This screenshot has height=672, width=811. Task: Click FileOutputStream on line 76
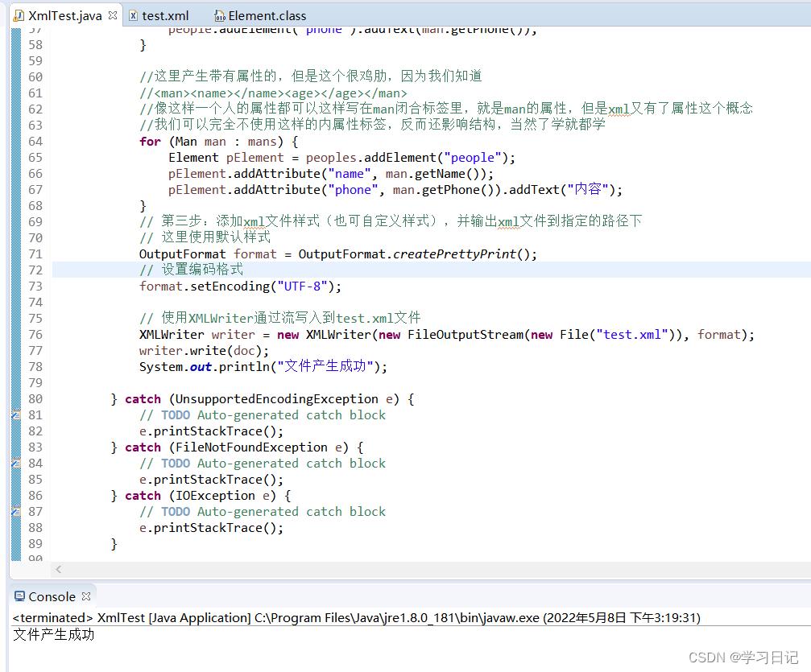pyautogui.click(x=465, y=335)
